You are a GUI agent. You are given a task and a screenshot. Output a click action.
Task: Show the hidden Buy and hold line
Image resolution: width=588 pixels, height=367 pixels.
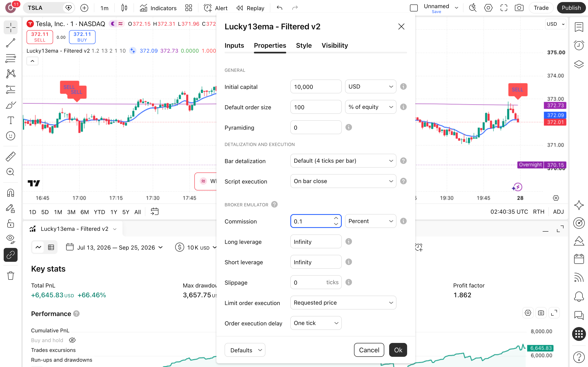72,340
